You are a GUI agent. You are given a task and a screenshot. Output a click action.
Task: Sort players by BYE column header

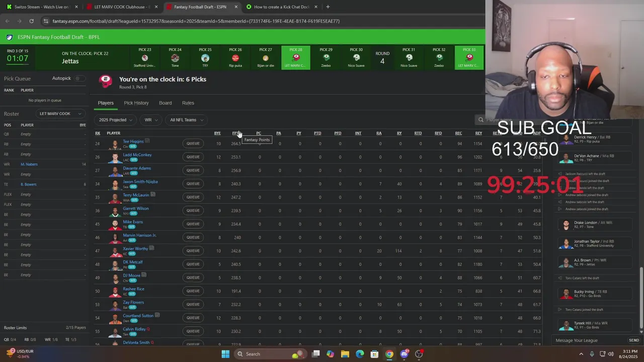pos(217,133)
